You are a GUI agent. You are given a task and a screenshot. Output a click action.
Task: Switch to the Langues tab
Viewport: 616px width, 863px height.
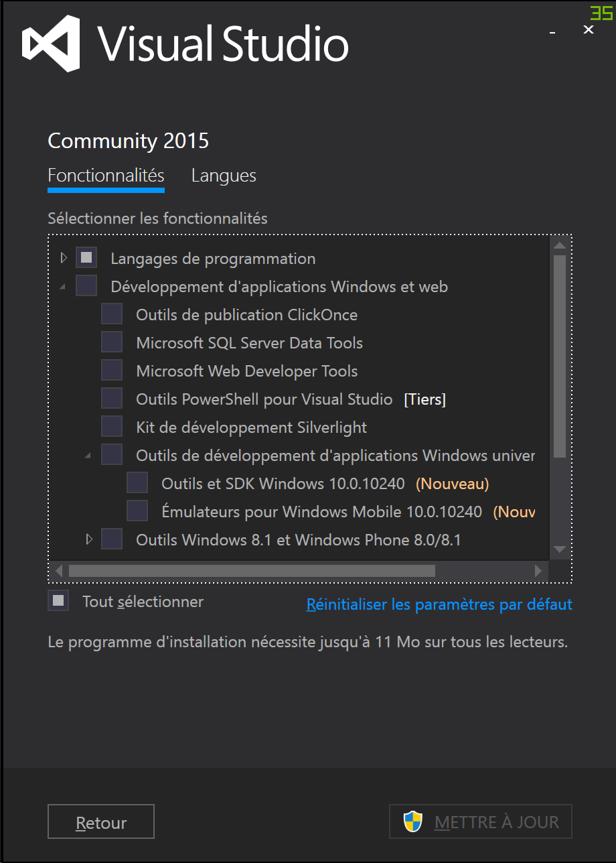224,176
